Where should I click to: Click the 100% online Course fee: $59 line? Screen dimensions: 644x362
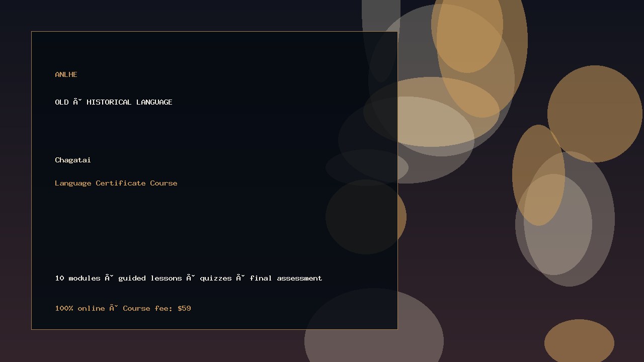[123, 308]
